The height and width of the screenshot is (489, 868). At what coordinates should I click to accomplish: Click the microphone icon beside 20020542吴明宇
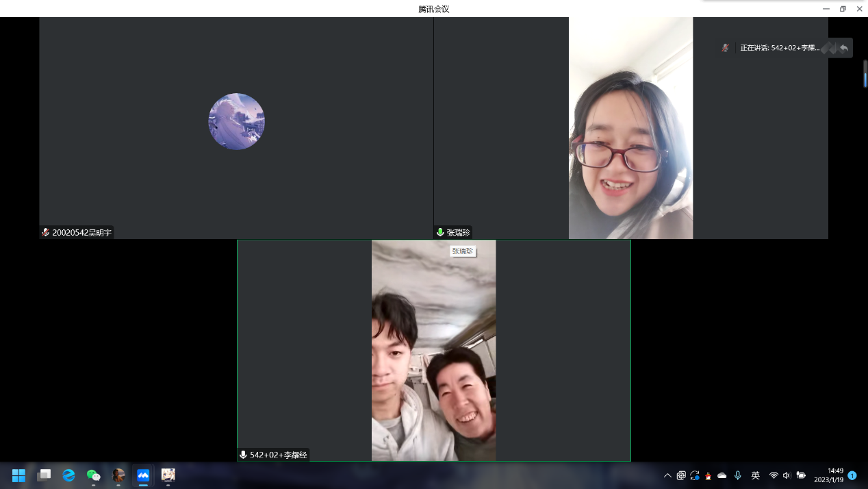46,233
